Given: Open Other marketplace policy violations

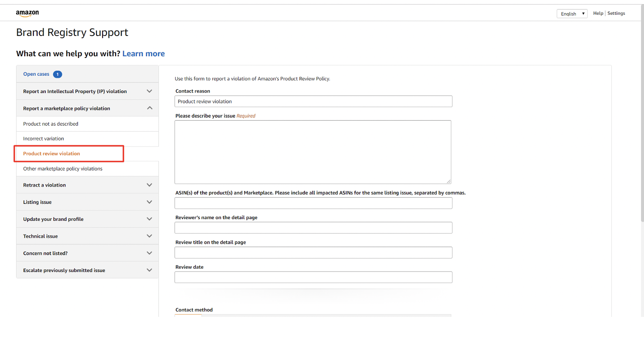Looking at the screenshot, I should (87, 169).
